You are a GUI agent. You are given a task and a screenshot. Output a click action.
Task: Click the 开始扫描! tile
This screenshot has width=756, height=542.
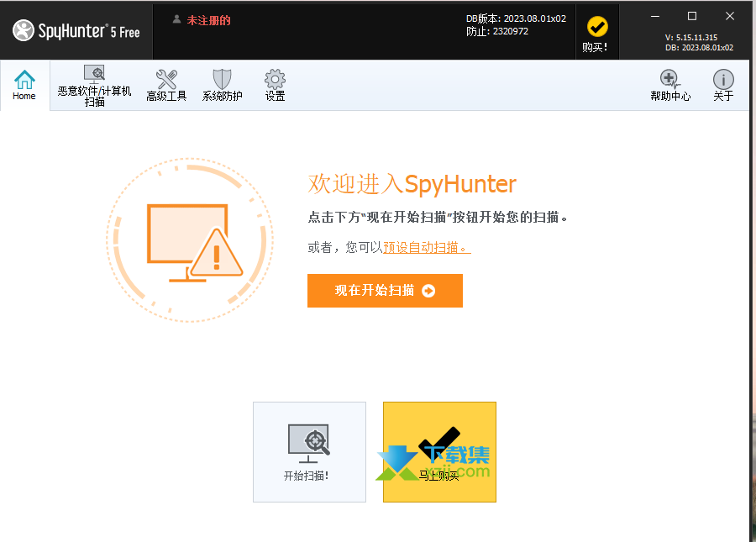309,452
